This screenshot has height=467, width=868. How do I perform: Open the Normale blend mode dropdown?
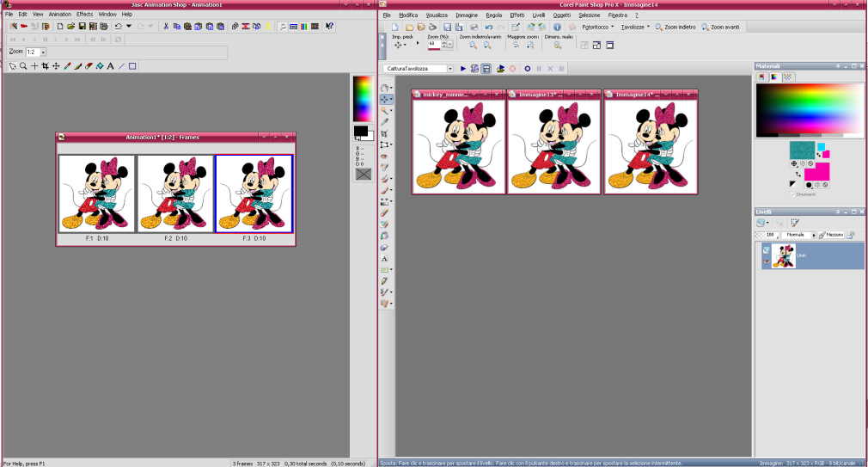tap(814, 235)
